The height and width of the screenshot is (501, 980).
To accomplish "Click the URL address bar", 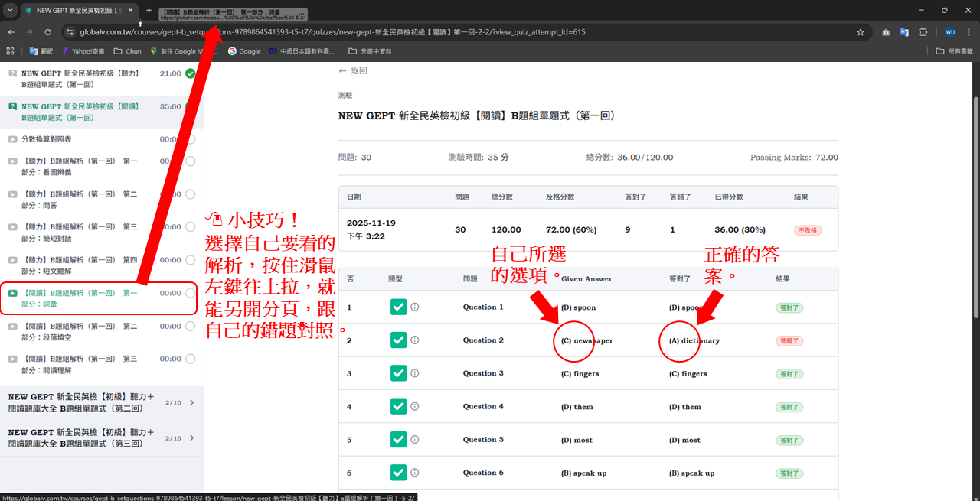I will point(459,32).
